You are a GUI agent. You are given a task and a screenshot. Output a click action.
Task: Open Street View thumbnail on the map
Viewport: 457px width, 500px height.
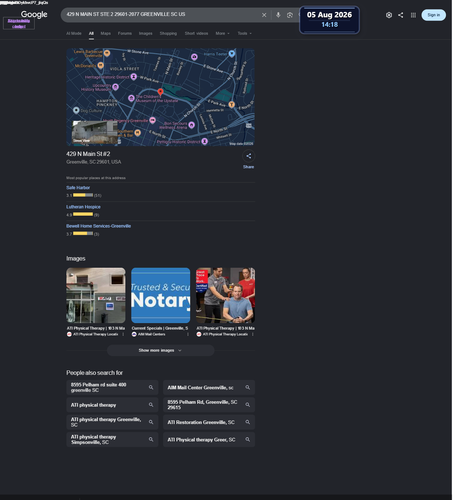pos(96,134)
